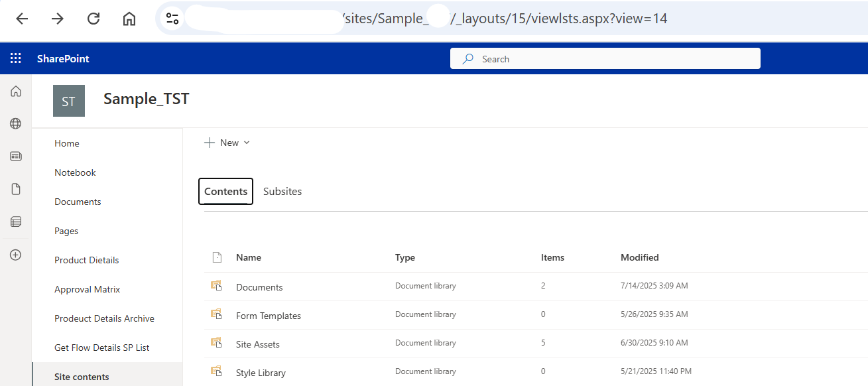
Task: Click the Sample_TST site title
Action: click(147, 99)
